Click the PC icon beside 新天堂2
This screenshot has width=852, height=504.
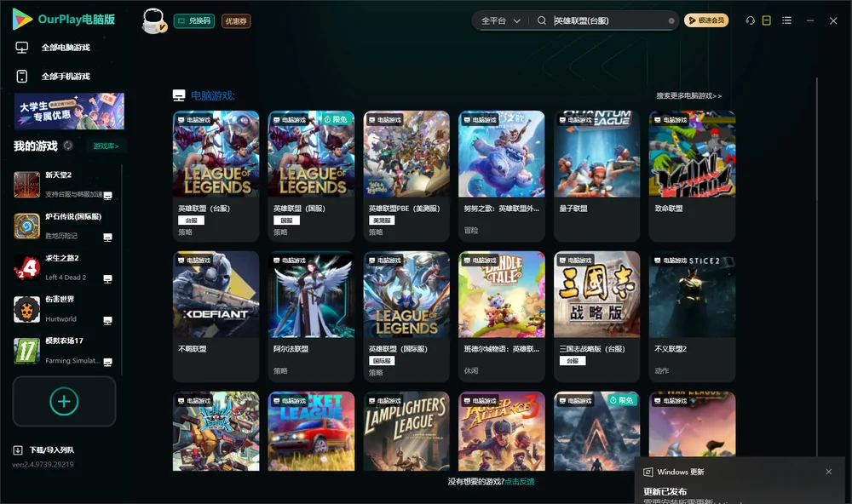click(107, 196)
